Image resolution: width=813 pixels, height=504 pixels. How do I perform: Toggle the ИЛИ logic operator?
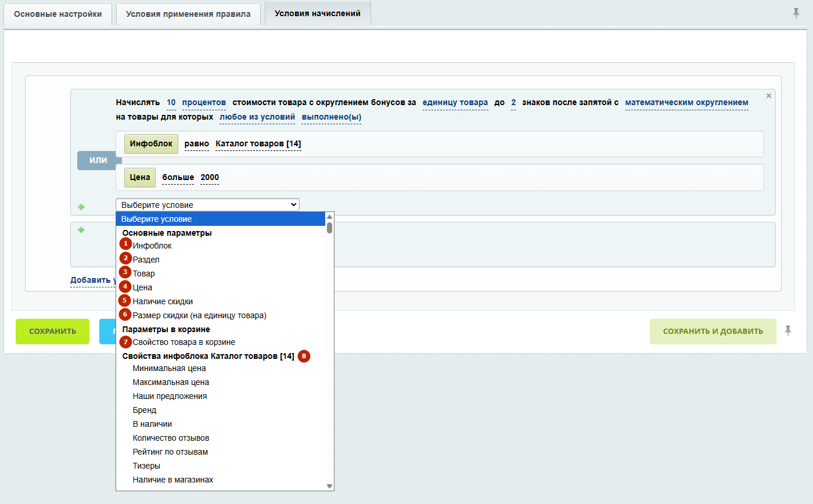pos(98,160)
